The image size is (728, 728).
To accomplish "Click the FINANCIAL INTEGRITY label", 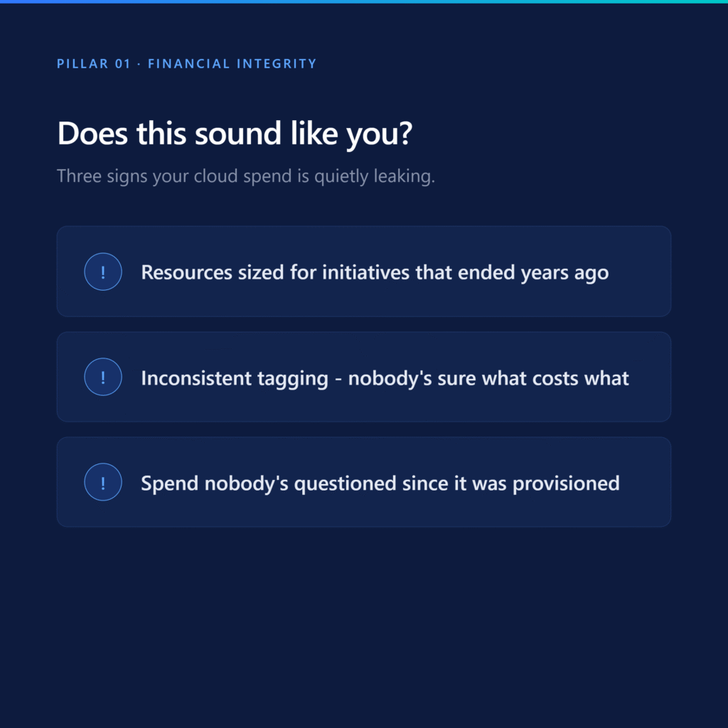I will 232,63.
